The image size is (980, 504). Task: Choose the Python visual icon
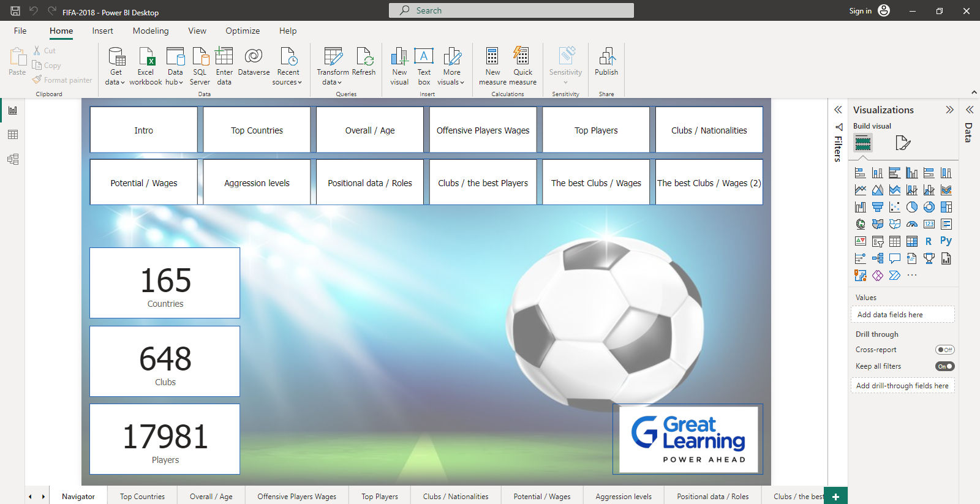click(946, 241)
